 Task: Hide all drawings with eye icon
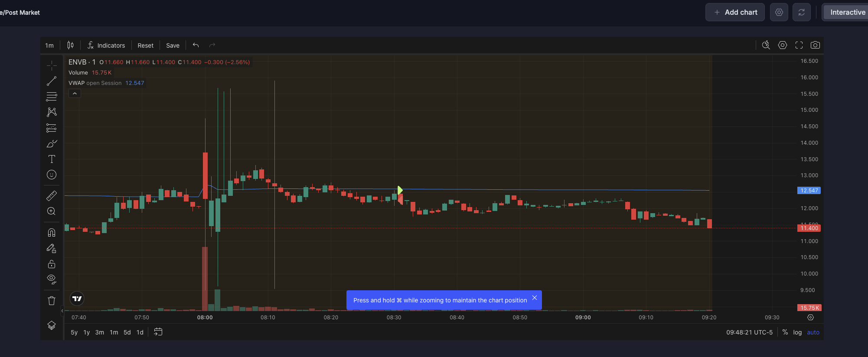coord(52,279)
